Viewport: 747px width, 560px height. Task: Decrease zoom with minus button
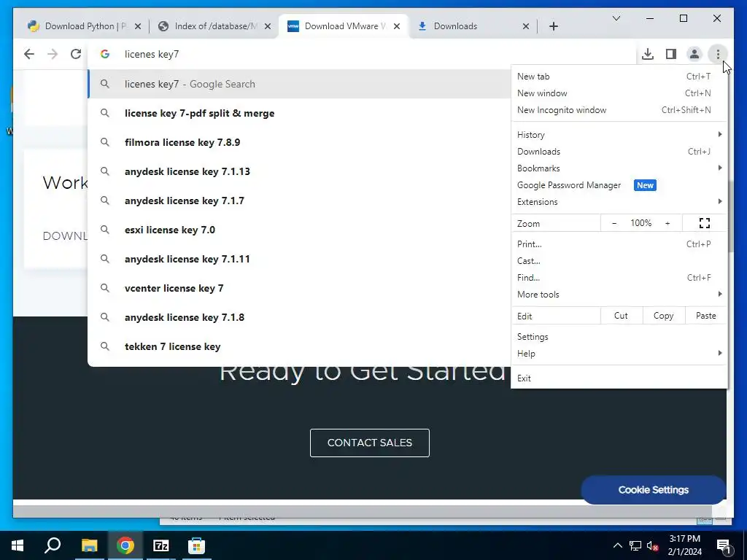[614, 223]
